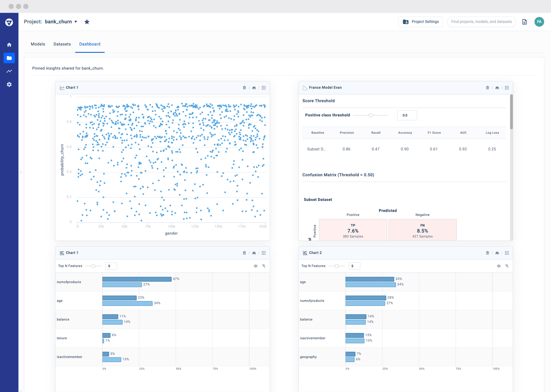The image size is (551, 392).
Task: Open the bank_churn project dropdown
Action: (x=76, y=21)
